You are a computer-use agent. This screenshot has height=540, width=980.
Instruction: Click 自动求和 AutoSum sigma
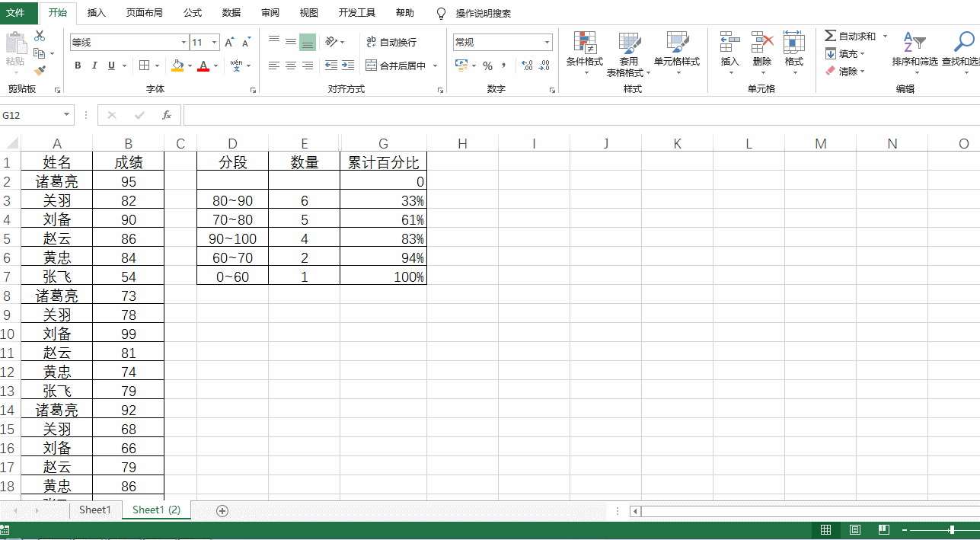pos(850,36)
